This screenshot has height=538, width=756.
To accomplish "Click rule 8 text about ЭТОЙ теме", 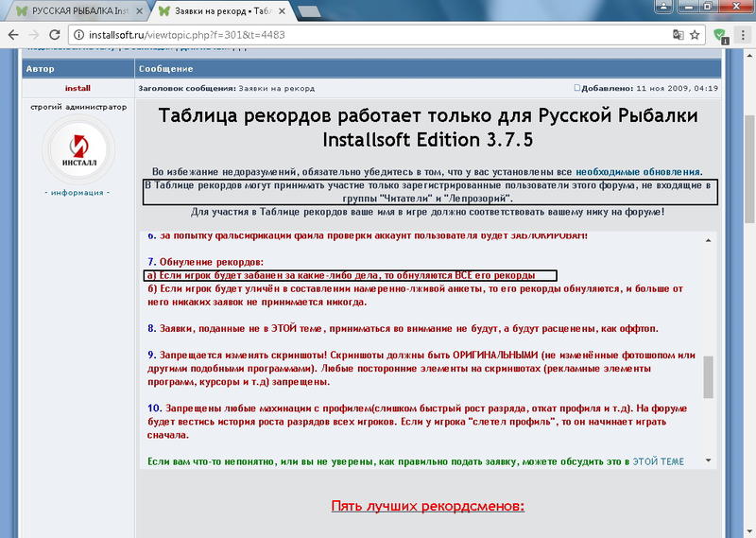I will [x=404, y=329].
